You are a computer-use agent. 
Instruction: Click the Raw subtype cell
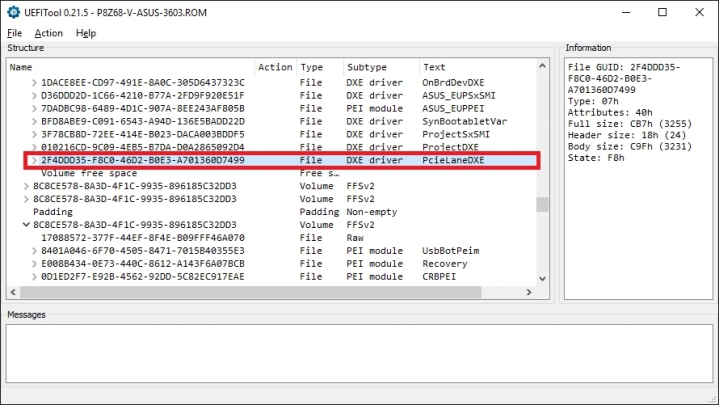(x=355, y=238)
